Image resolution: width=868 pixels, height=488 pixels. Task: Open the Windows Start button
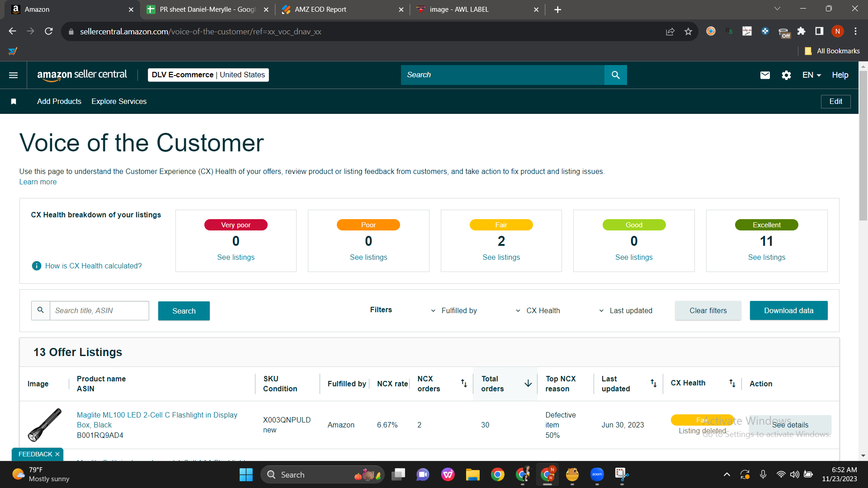246,474
